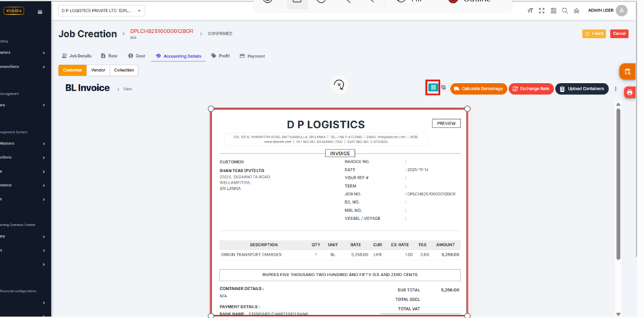Open the three-dot more options menu
This screenshot has width=644, height=318.
pos(616,89)
